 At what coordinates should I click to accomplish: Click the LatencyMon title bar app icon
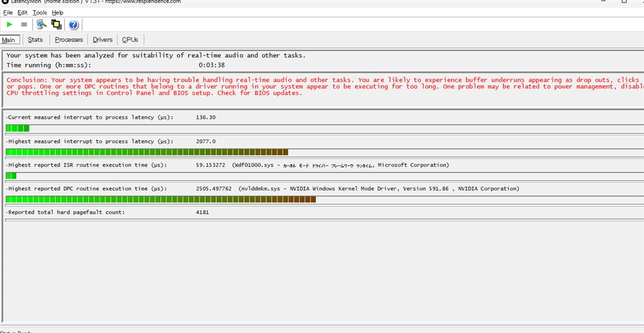tap(5, 2)
